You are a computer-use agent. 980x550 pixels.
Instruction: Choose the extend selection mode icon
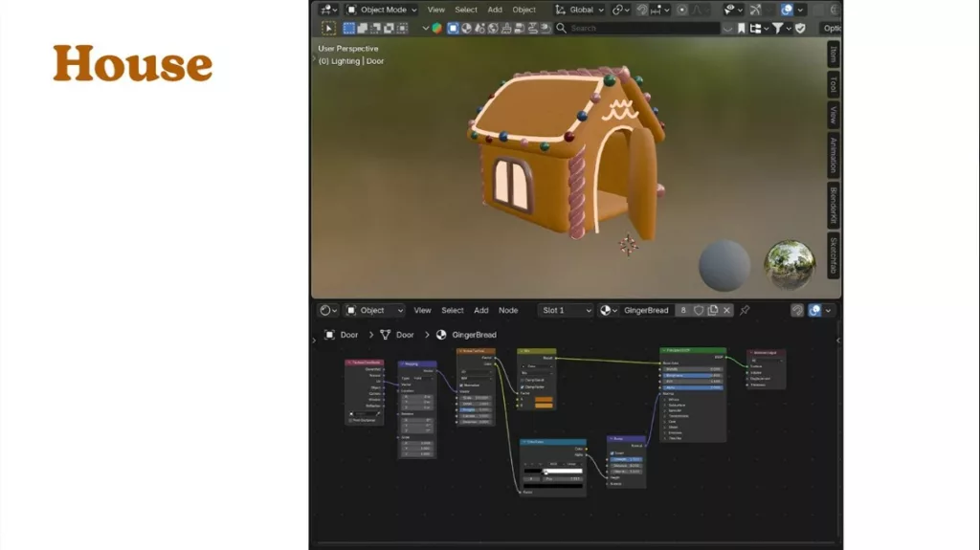tap(362, 28)
